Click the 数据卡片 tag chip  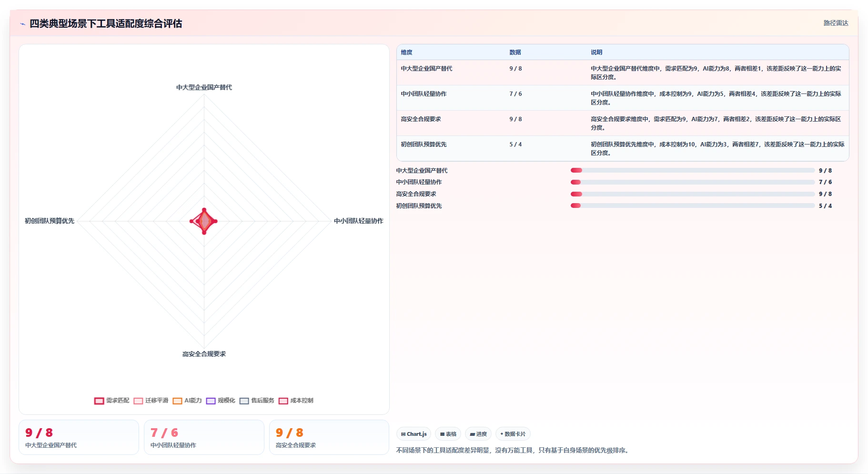point(513,434)
